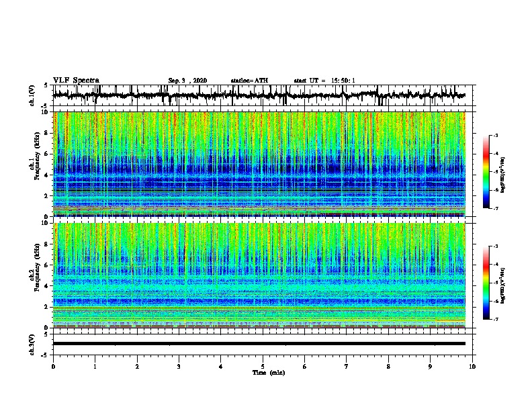Click the "ch.3(V)" axis label
532x411 pixels.
coord(32,345)
